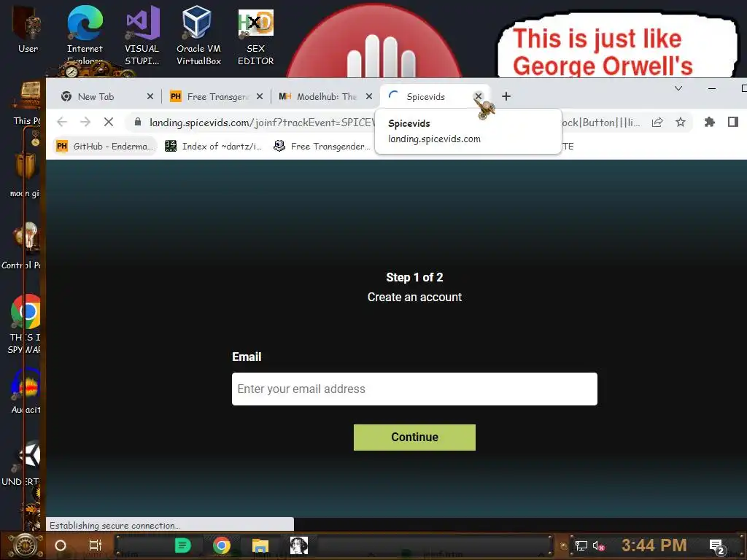Open Chrome from the taskbar
The width and height of the screenshot is (747, 560).
coord(222,545)
